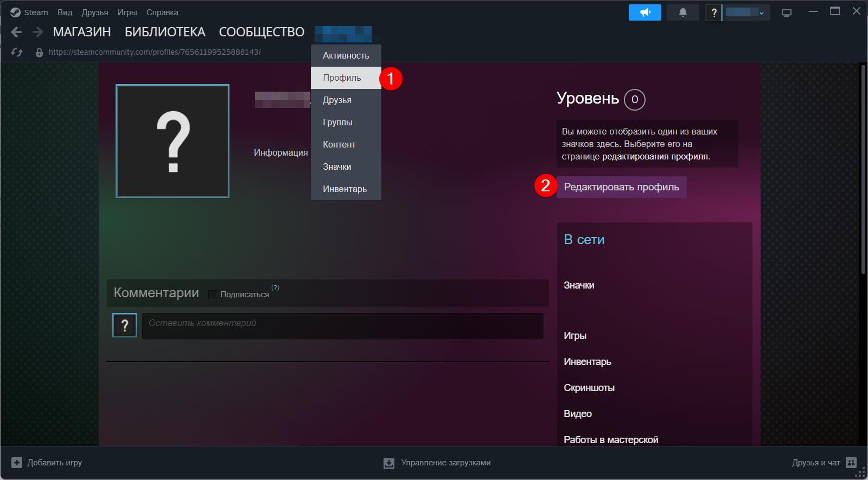Open the СООБЩЕСТВО navigation menu
The image size is (868, 480).
[261, 32]
